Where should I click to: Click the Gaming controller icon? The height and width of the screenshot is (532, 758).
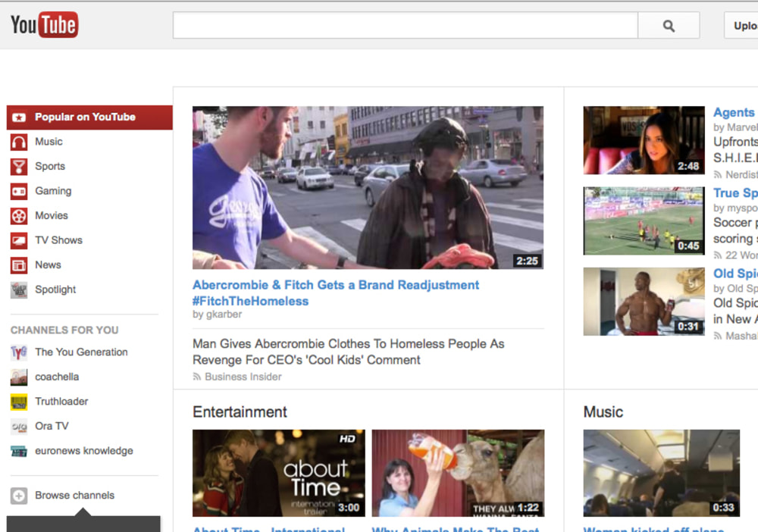tap(19, 191)
